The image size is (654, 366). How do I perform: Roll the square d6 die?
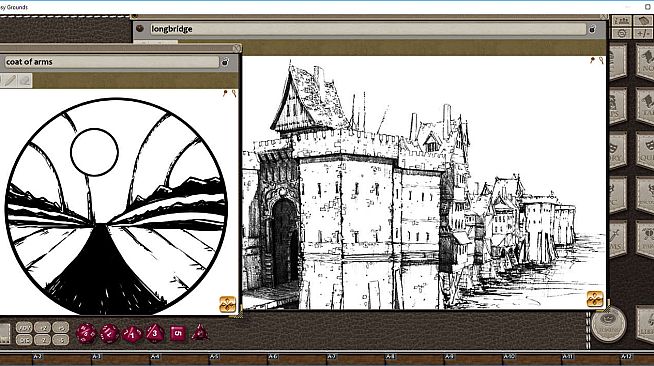(x=178, y=333)
